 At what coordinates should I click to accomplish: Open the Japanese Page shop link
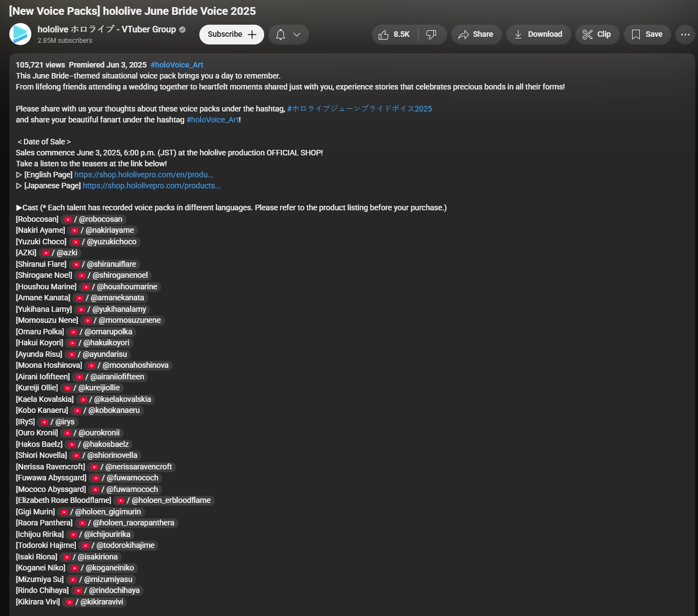coord(152,186)
